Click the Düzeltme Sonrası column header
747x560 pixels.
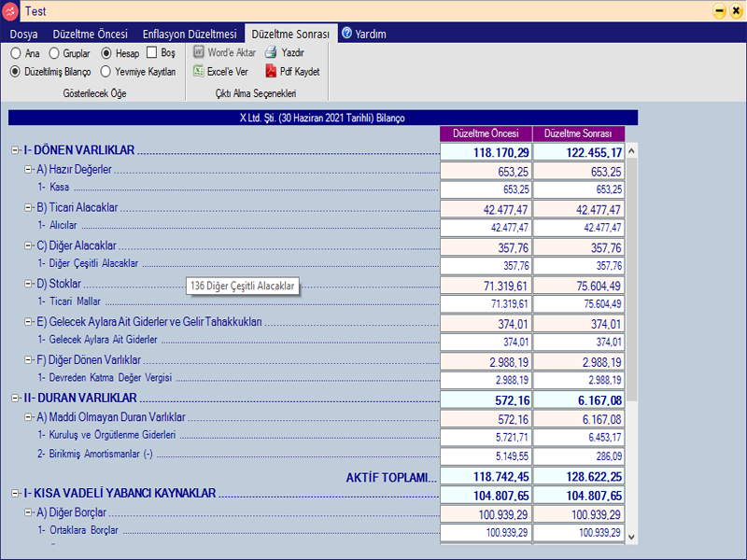coord(578,133)
